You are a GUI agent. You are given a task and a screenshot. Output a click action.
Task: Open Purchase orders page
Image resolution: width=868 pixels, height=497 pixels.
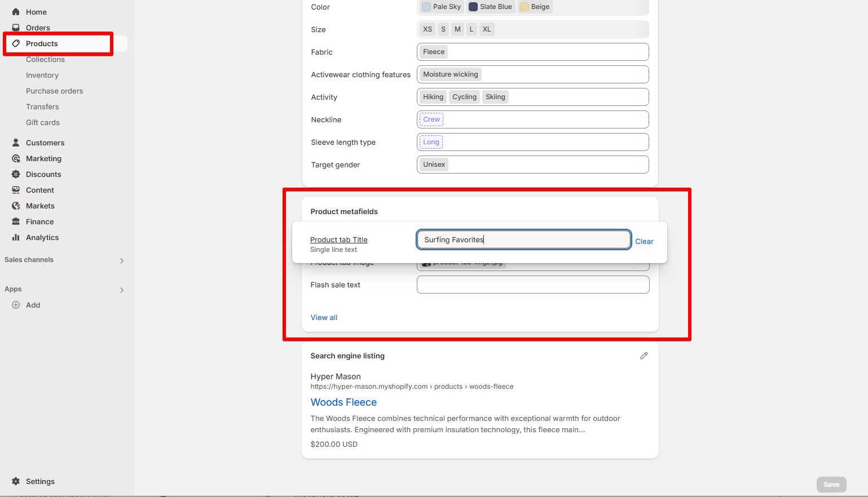(x=54, y=91)
